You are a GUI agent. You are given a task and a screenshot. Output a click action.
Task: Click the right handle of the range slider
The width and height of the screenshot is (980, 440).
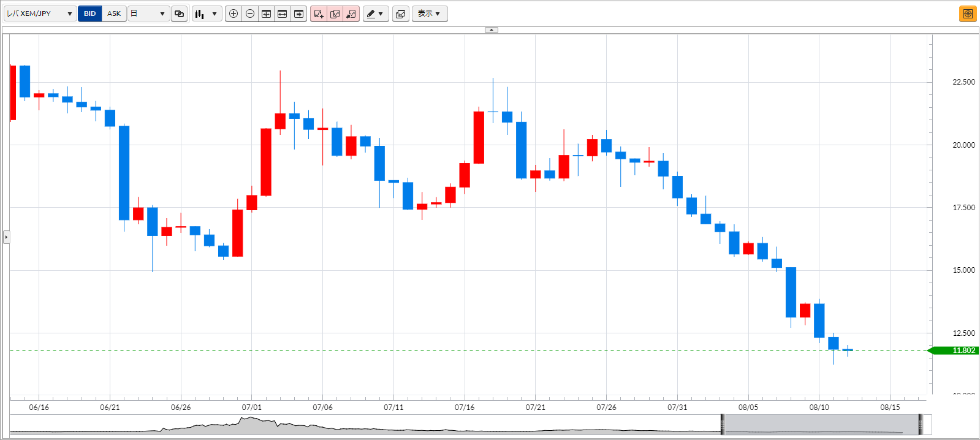coord(920,425)
